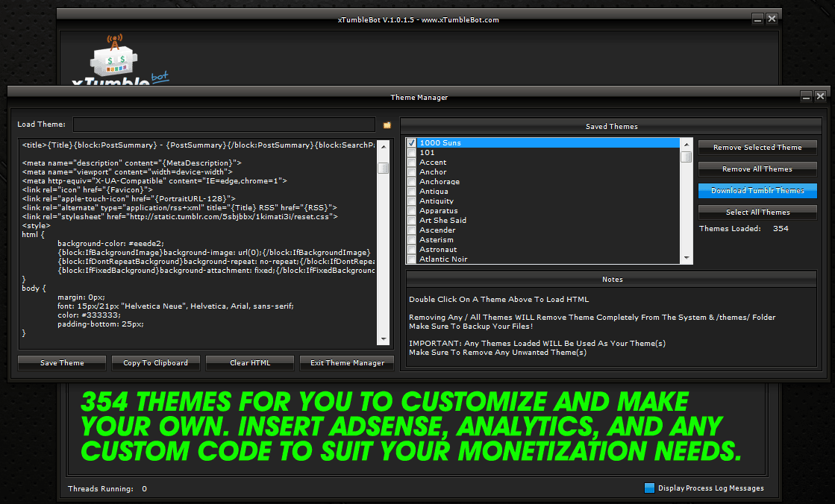
Task: Click Select All Themes button
Action: 757,212
